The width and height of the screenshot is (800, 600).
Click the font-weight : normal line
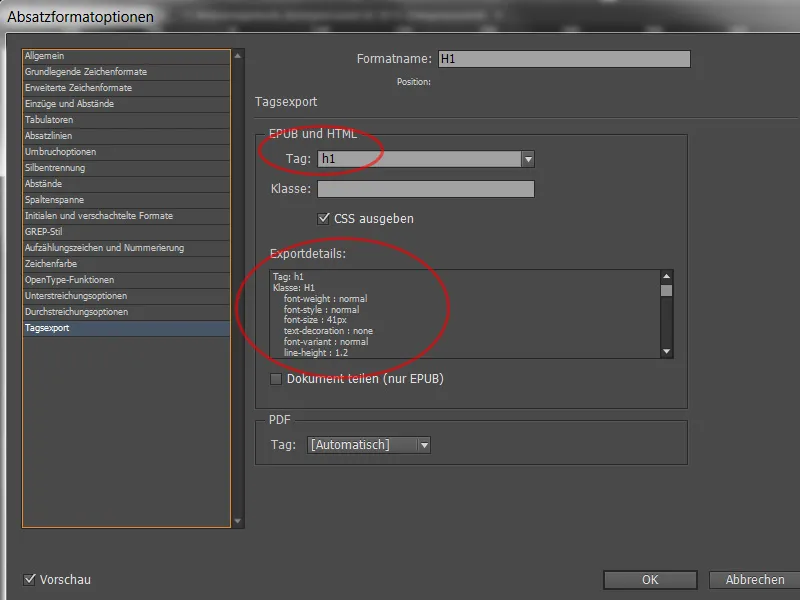coord(326,299)
